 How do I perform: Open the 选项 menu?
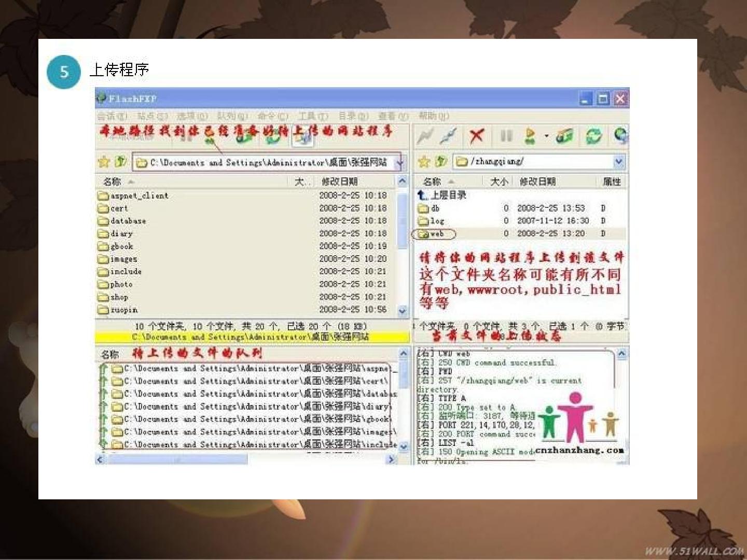(x=192, y=116)
